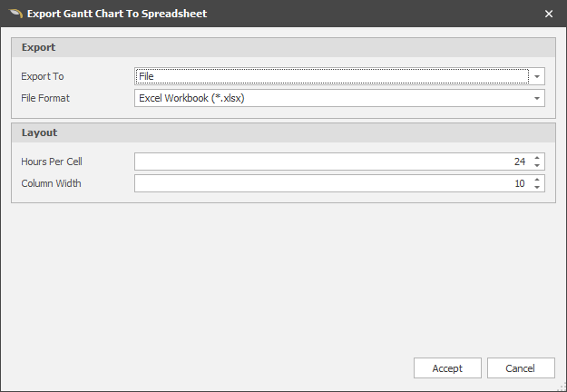Screen dimensions: 567x392
Task: Click the Hours Per Cell label
Action: pyautogui.click(x=53, y=162)
